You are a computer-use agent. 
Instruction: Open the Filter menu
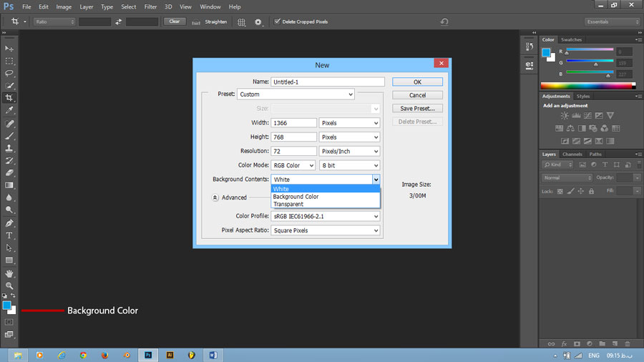click(150, 7)
